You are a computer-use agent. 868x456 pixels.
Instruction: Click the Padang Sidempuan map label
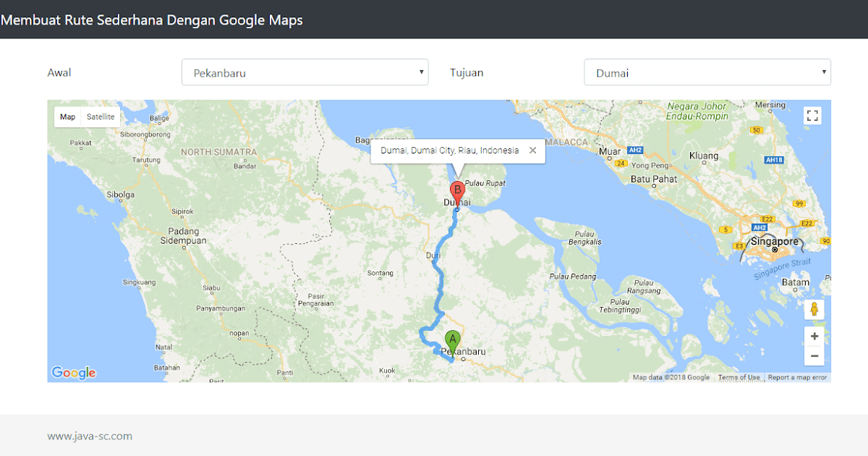click(x=183, y=236)
